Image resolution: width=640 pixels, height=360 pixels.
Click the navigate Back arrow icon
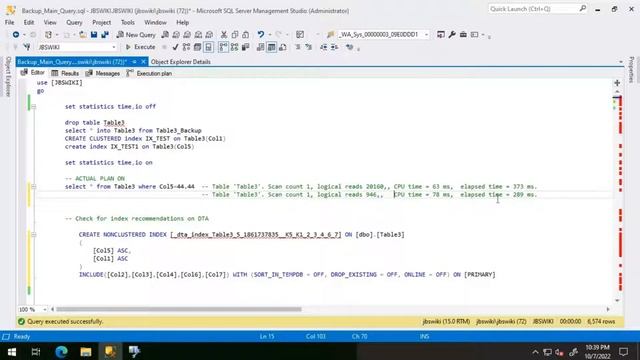point(16,35)
